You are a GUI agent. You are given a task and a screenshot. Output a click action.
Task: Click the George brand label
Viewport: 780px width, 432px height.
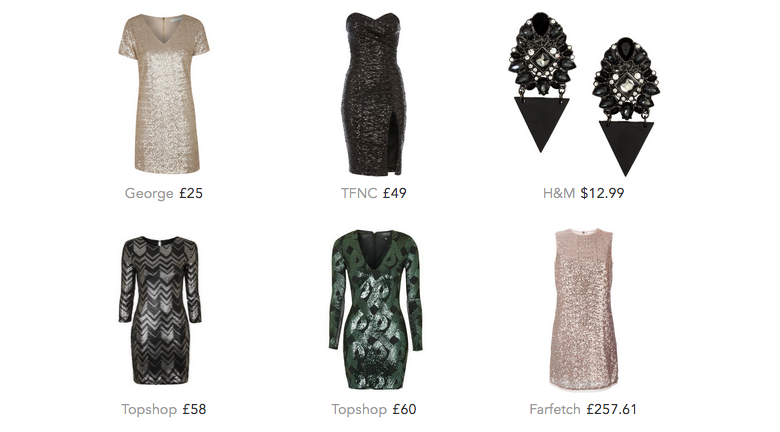point(149,193)
